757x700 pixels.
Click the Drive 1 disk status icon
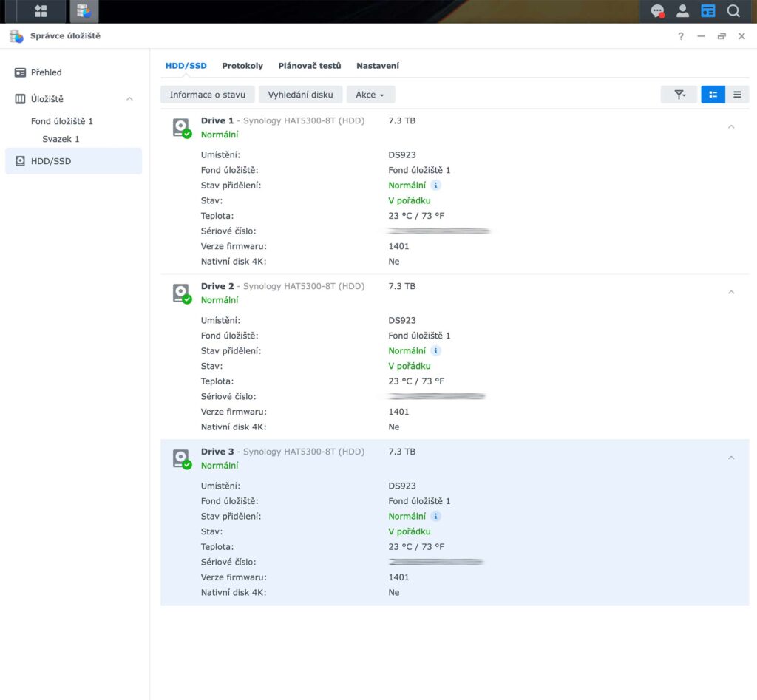coord(182,129)
